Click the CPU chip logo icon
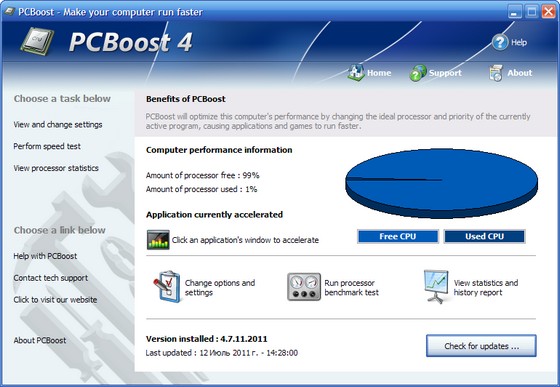 pyautogui.click(x=37, y=41)
